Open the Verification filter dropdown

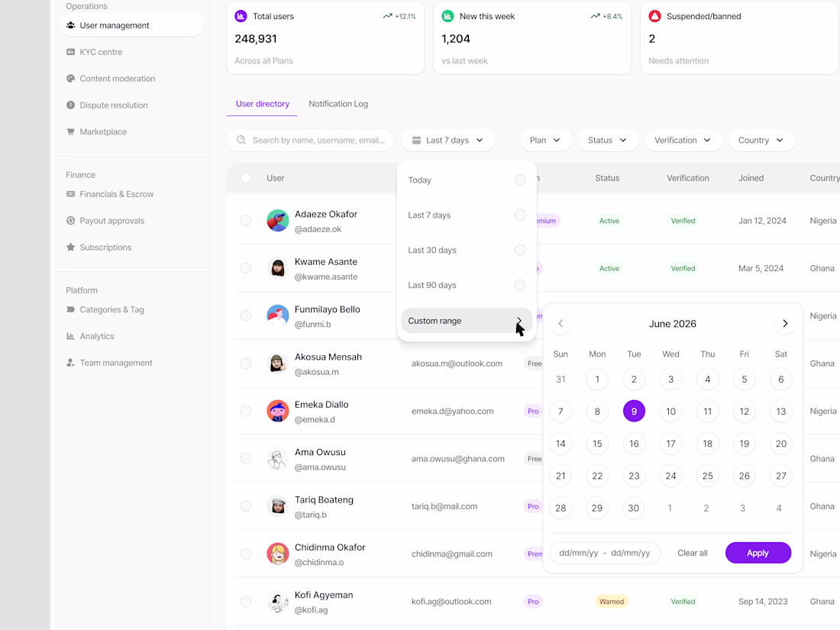point(683,140)
